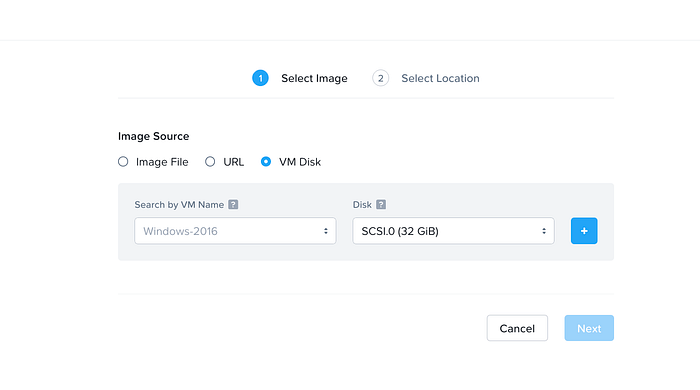Click the Search by VM Name label
Image resolution: width=700 pixels, height=390 pixels.
tap(179, 204)
